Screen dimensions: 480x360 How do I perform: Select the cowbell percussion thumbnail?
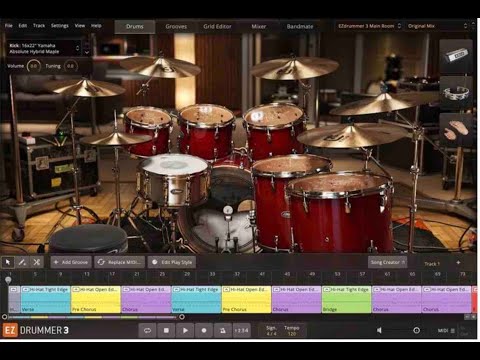point(456,56)
